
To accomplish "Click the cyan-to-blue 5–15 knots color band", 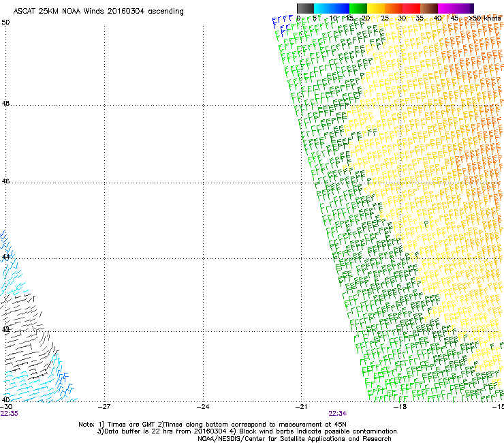I will pos(332,8).
